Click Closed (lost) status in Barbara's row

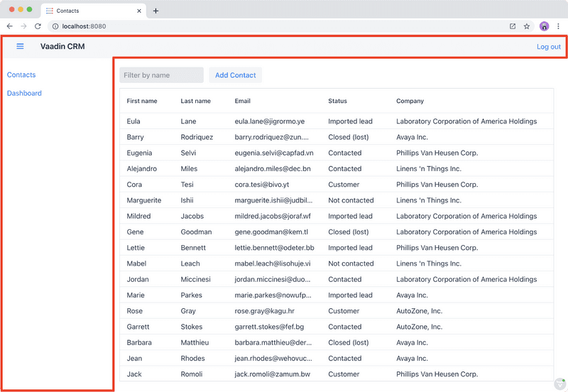point(348,343)
